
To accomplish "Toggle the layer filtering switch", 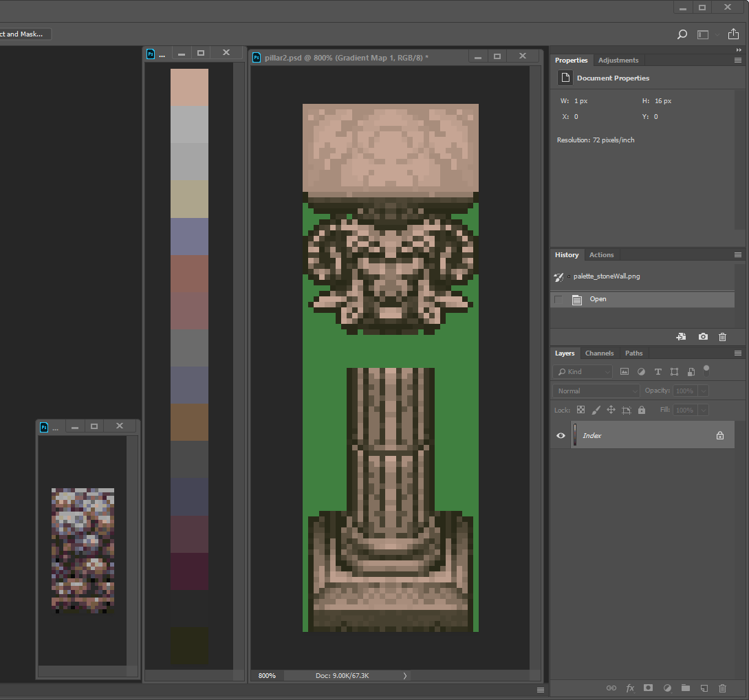I will click(x=706, y=370).
